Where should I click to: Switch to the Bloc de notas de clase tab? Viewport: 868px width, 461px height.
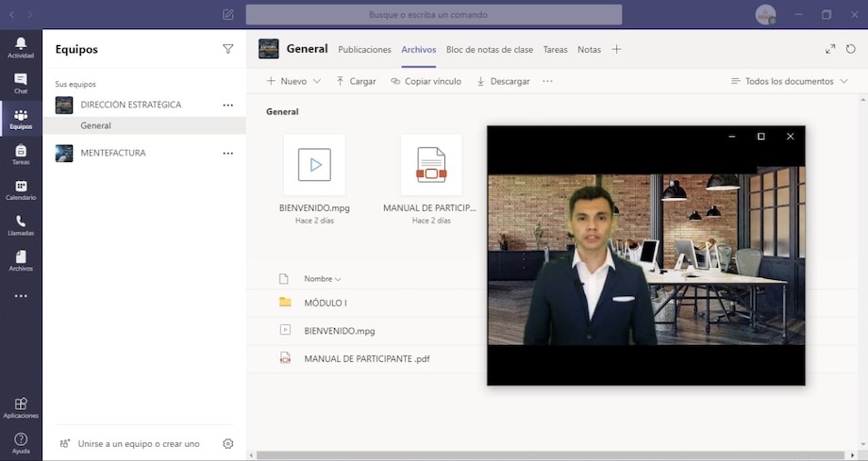(x=490, y=49)
